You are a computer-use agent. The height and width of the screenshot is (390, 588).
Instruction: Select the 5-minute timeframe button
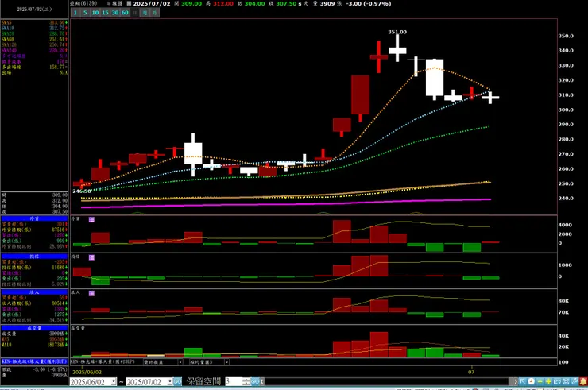(85, 13)
